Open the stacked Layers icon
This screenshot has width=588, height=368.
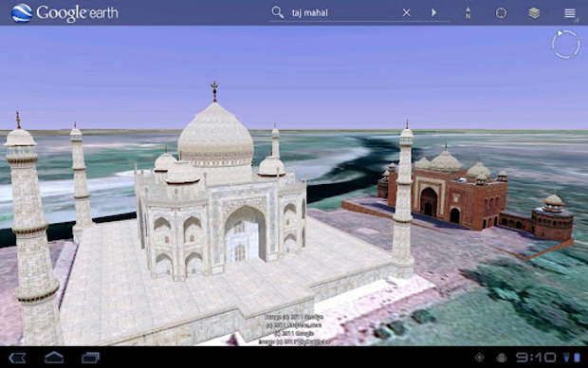[x=534, y=12]
